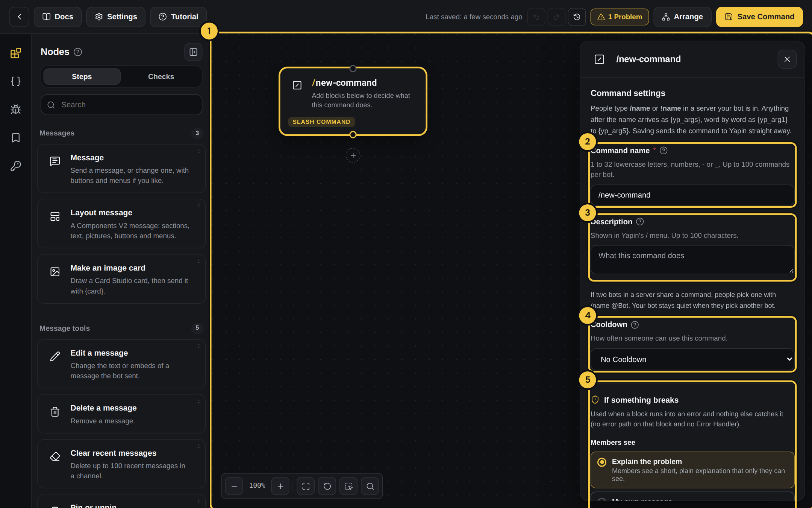This screenshot has width=812, height=508.
Task: Click the Command name help icon
Action: pos(664,151)
